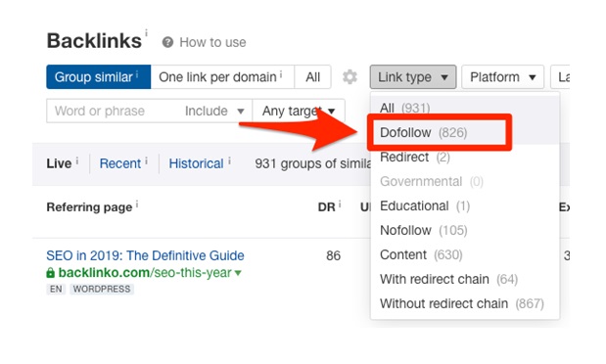Image resolution: width=606 pixels, height=364 pixels.
Task: Open the Link type dropdown
Action: 413,77
